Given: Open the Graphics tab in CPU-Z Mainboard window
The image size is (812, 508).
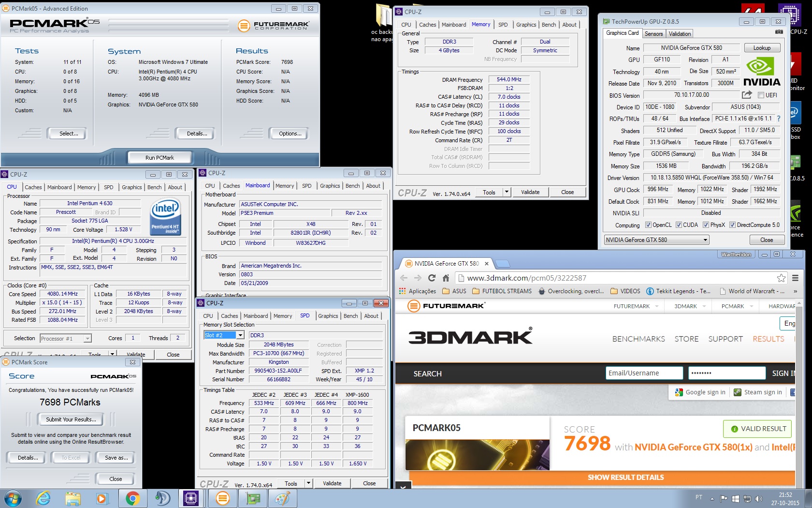Looking at the screenshot, I should point(330,186).
